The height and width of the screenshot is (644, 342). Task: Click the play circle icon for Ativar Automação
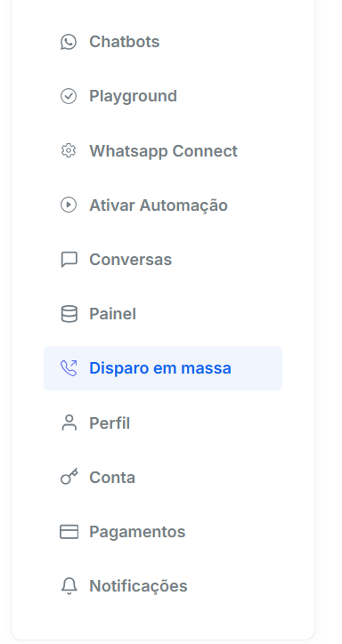coord(69,205)
